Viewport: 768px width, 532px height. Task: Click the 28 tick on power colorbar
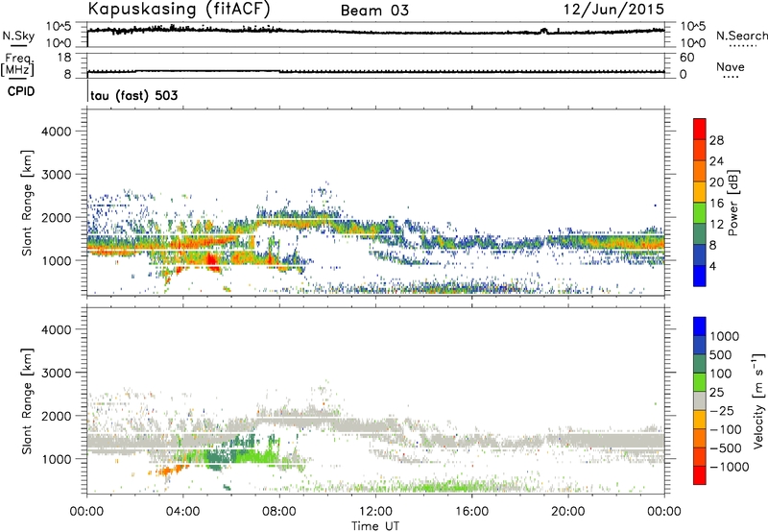point(716,140)
